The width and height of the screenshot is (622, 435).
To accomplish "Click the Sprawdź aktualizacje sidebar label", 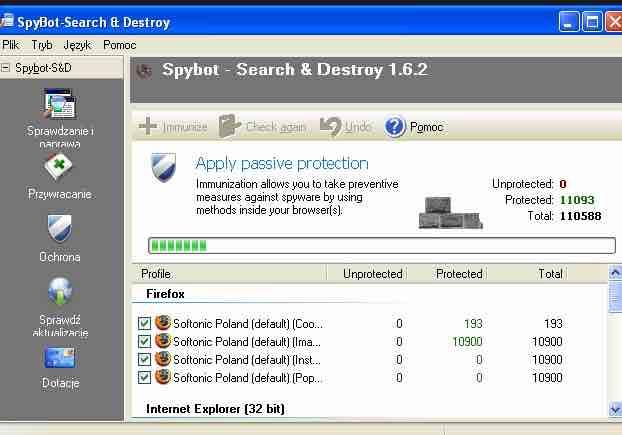I will [x=60, y=326].
